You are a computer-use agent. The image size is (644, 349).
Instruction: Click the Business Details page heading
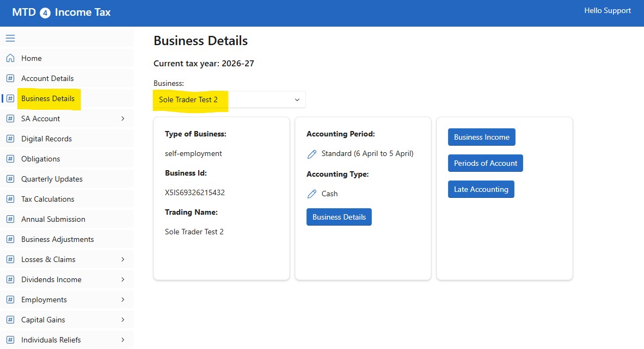click(200, 41)
